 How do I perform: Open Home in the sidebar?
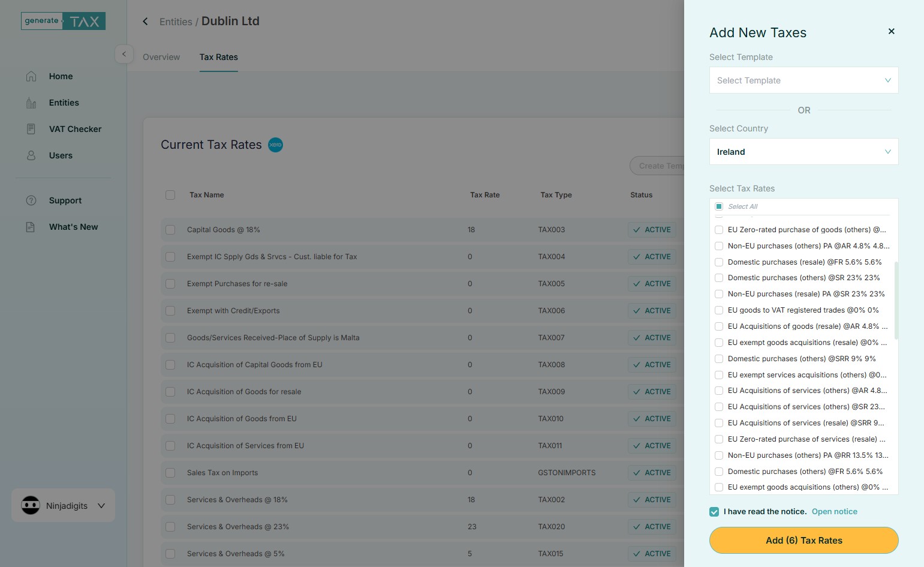coord(61,76)
